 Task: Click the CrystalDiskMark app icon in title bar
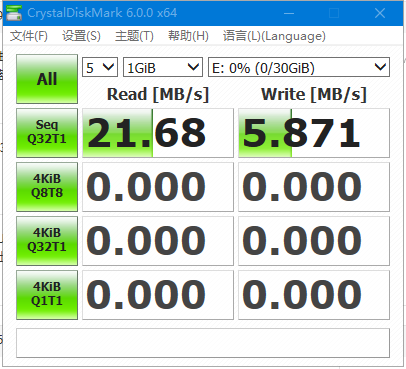coord(14,13)
